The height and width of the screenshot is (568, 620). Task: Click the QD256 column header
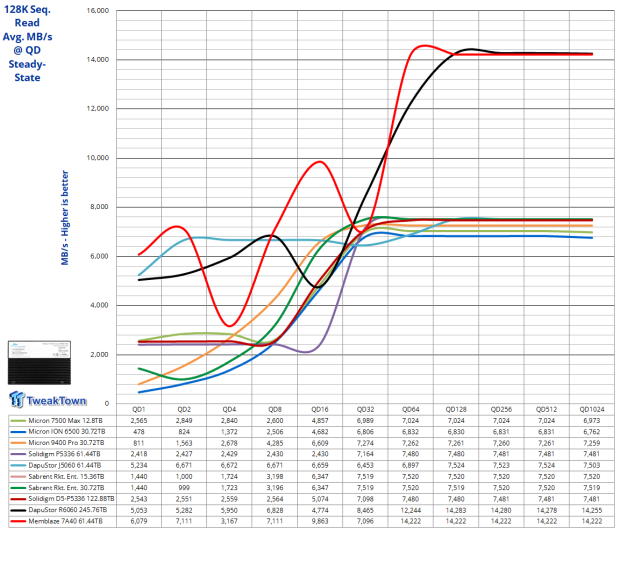[x=501, y=409]
